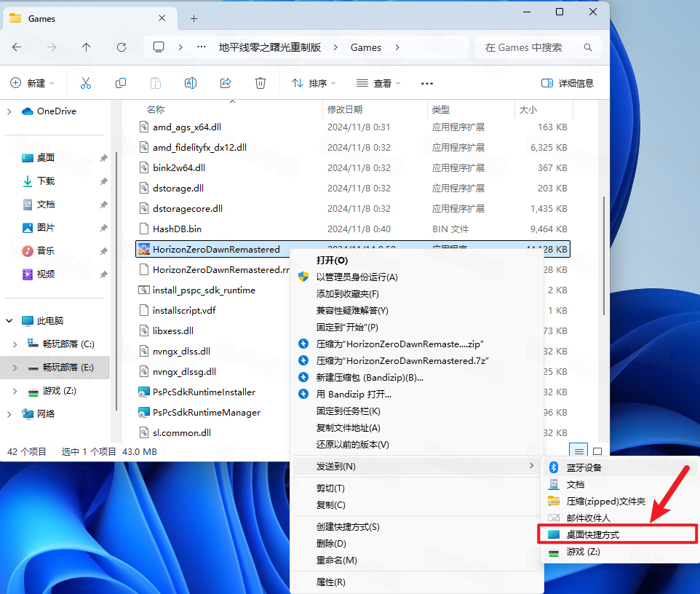700x594 pixels.
Task: Unpin 音乐 from quick access
Action: [x=103, y=251]
